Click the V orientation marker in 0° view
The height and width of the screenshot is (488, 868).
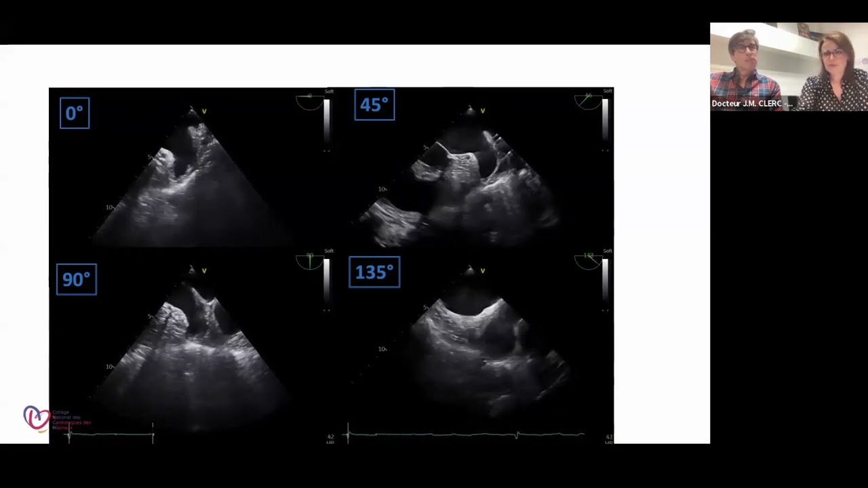pyautogui.click(x=204, y=111)
